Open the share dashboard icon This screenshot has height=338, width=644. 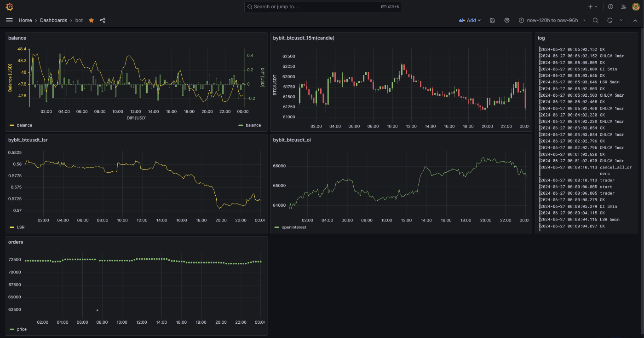coord(103,20)
